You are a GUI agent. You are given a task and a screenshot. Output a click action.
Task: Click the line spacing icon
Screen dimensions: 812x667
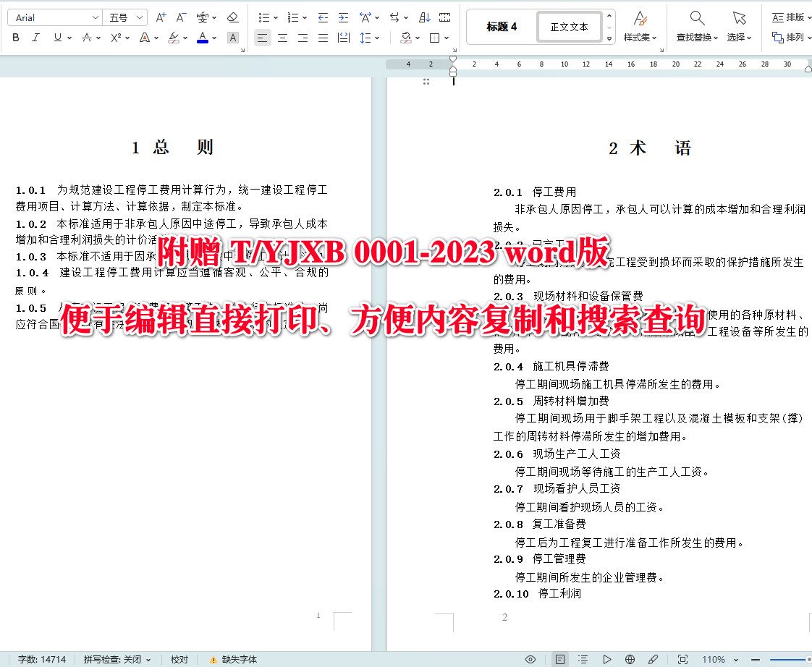(365, 38)
